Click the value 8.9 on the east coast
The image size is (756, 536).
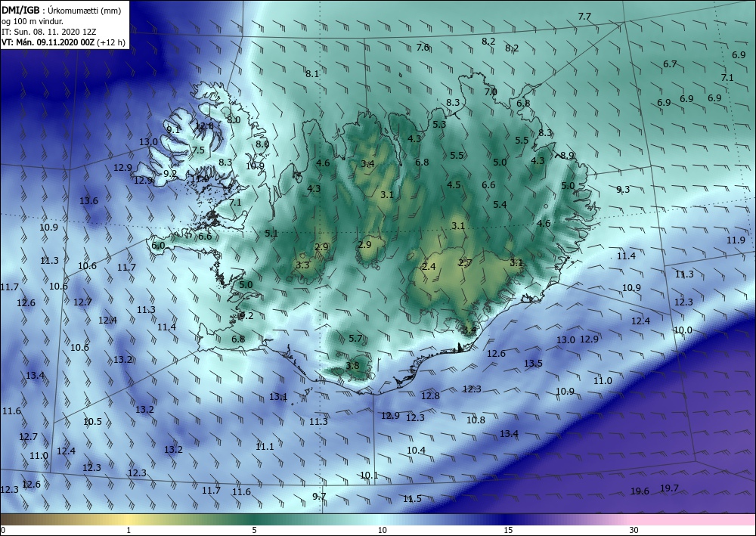(567, 155)
